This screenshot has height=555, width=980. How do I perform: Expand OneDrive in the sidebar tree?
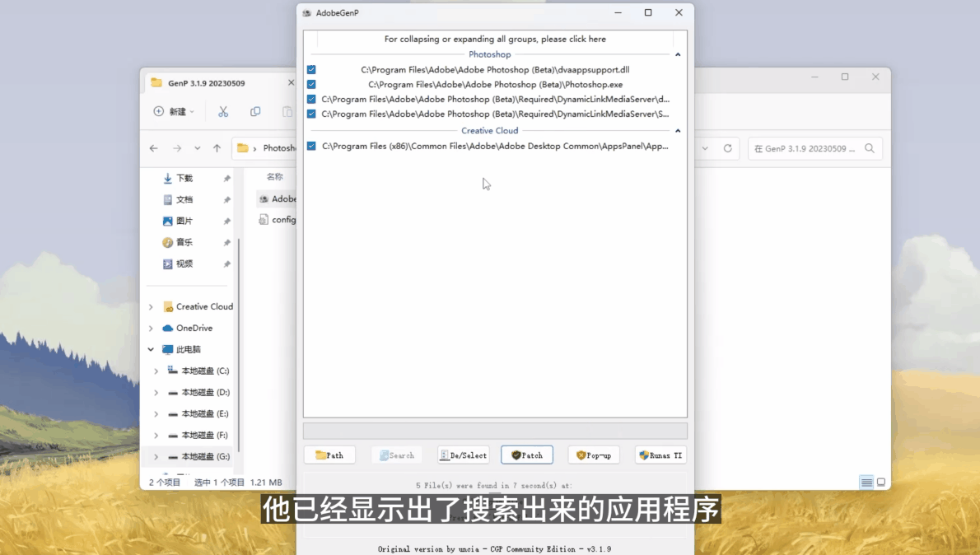pos(151,328)
